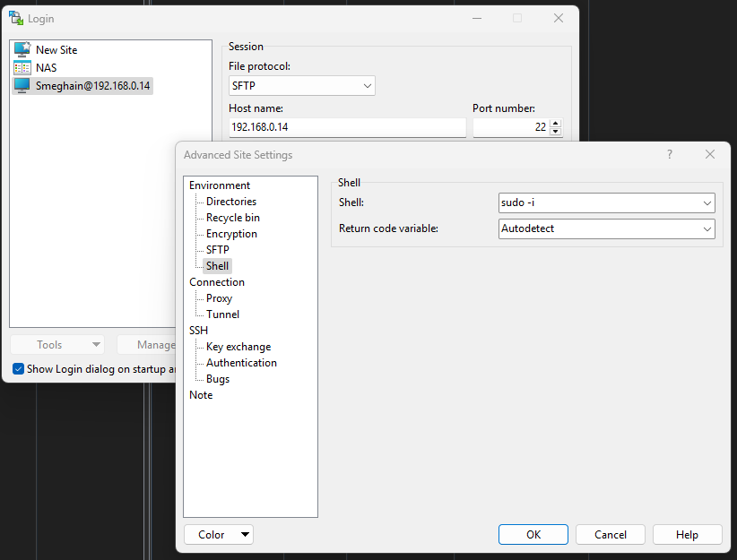737x560 pixels.
Task: Select Note in the settings tree
Action: pyautogui.click(x=201, y=395)
